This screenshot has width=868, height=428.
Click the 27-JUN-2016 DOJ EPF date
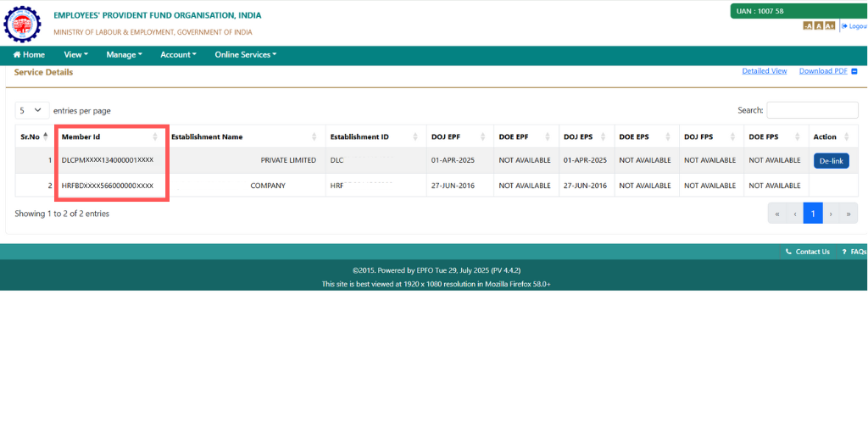(x=453, y=186)
